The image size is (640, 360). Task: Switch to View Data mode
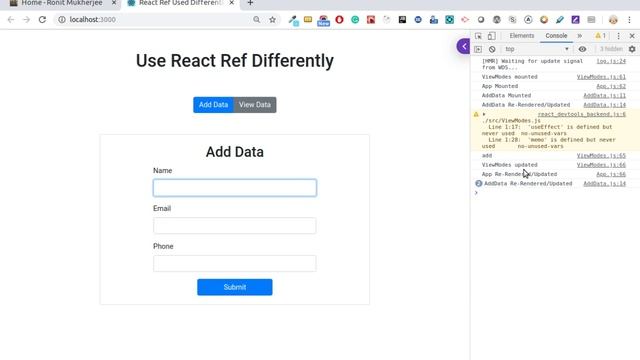255,105
